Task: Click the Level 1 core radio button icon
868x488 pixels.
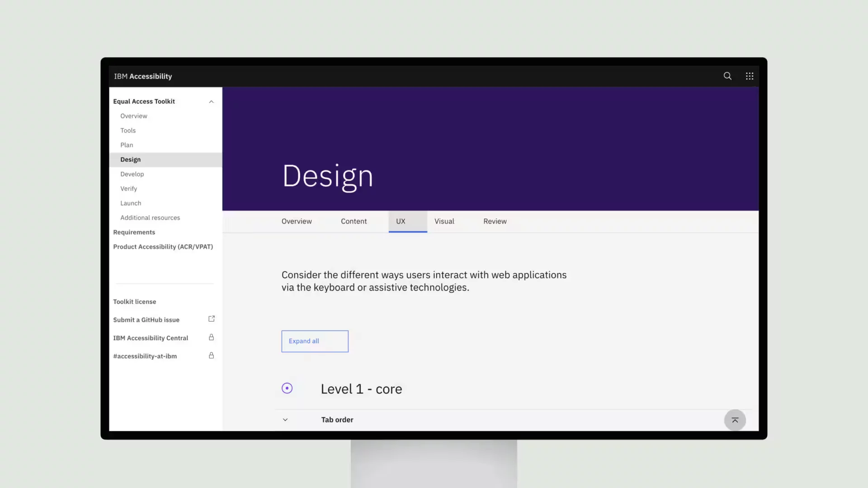Action: coord(287,388)
